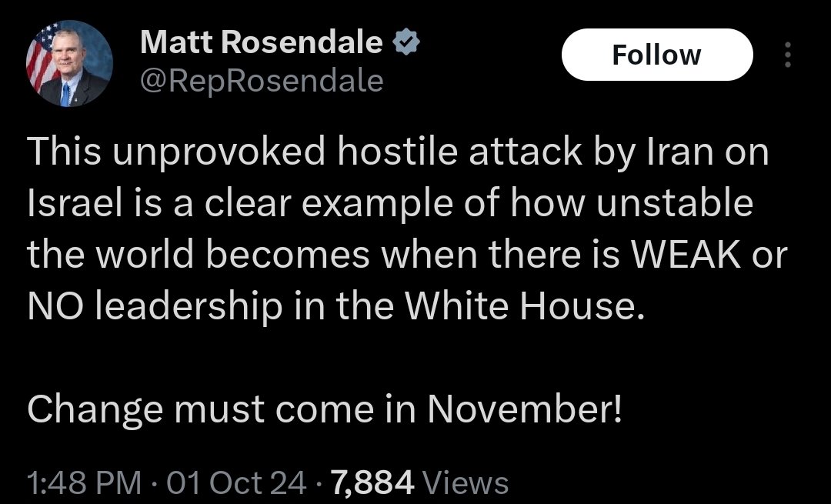Click the Views label
The height and width of the screenshot is (504, 831).
point(466,483)
